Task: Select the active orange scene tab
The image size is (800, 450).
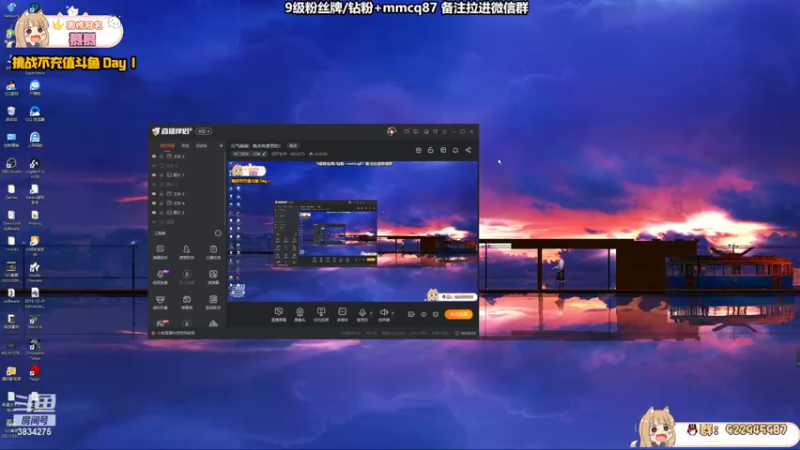Action: [x=167, y=145]
